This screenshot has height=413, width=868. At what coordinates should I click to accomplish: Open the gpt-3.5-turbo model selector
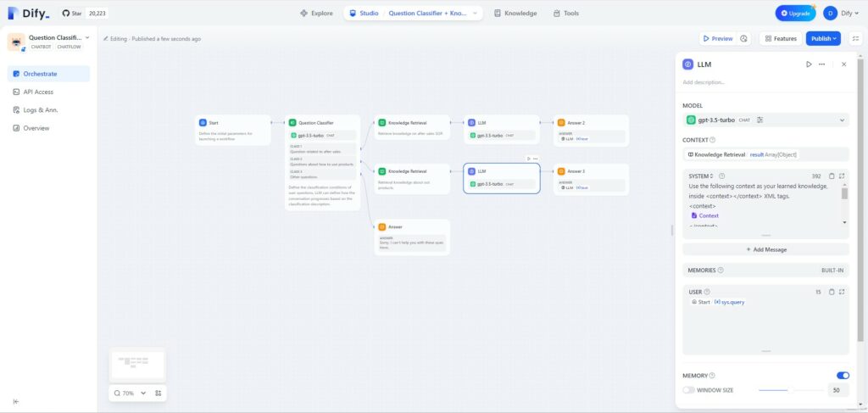click(x=765, y=120)
